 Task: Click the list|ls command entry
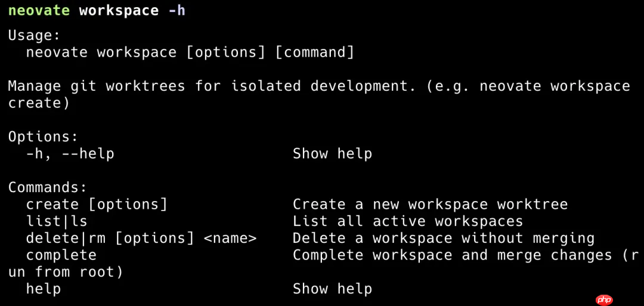pos(57,221)
